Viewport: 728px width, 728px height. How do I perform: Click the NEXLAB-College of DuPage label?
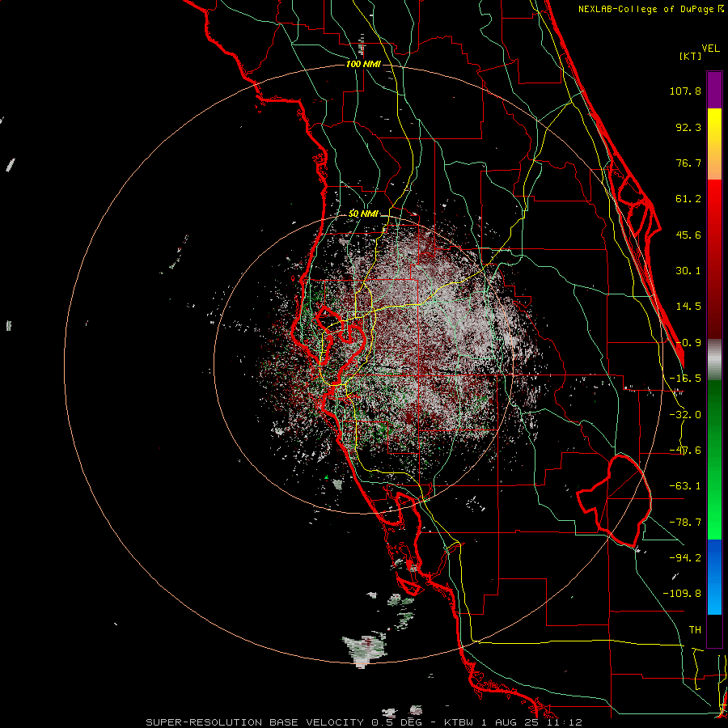point(650,9)
